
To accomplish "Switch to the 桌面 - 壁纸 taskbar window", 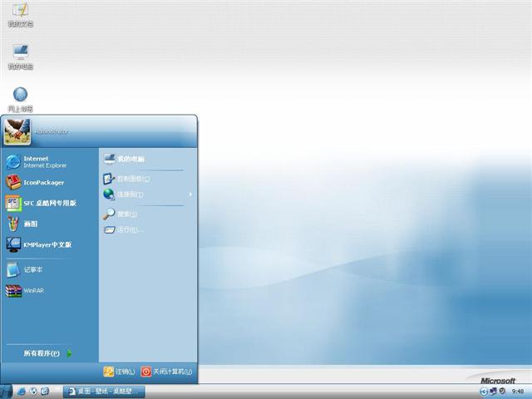I will pyautogui.click(x=104, y=392).
